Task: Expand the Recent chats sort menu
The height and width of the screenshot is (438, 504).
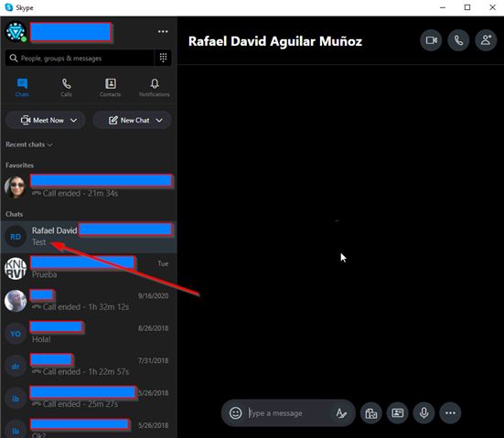Action: click(x=29, y=144)
